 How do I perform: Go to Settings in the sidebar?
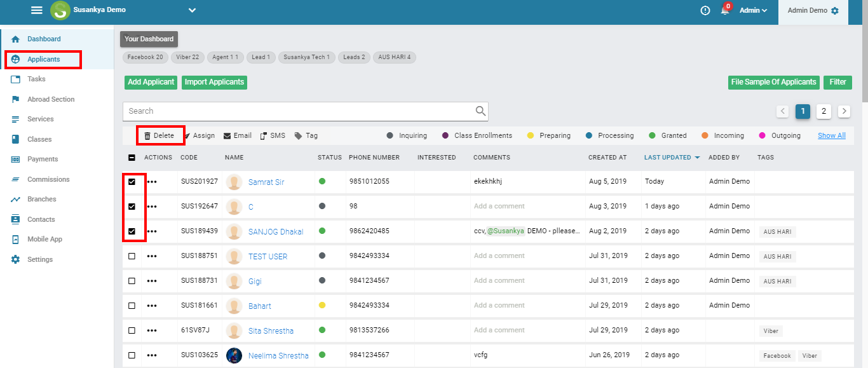pos(40,259)
